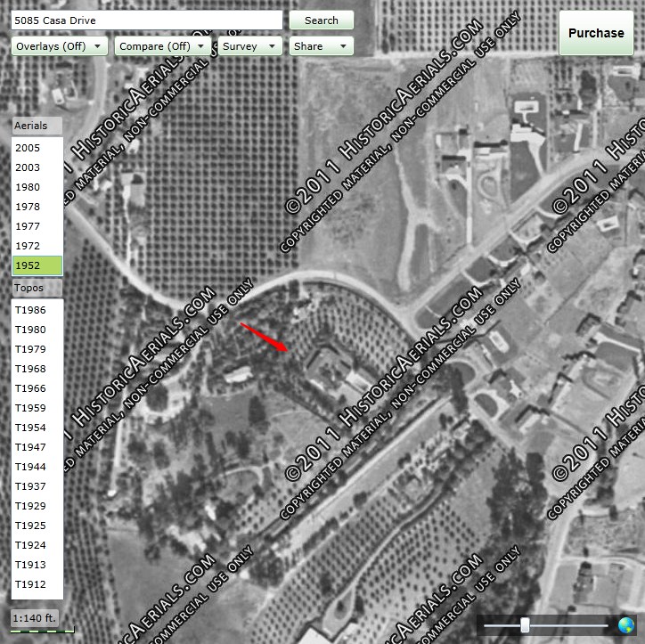Open the Compare (Off) dropdown
This screenshot has height=644, width=645.
(x=162, y=46)
